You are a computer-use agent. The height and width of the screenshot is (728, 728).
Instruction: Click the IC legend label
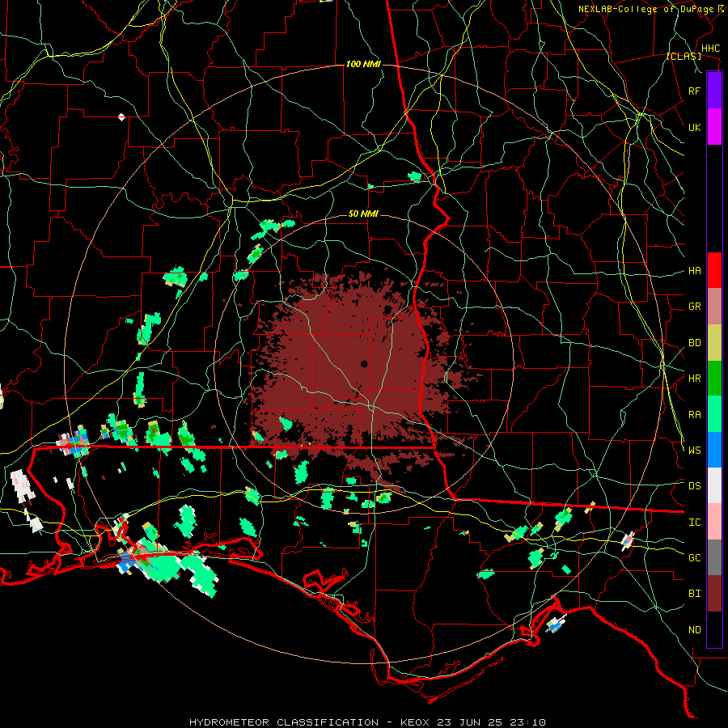[694, 523]
